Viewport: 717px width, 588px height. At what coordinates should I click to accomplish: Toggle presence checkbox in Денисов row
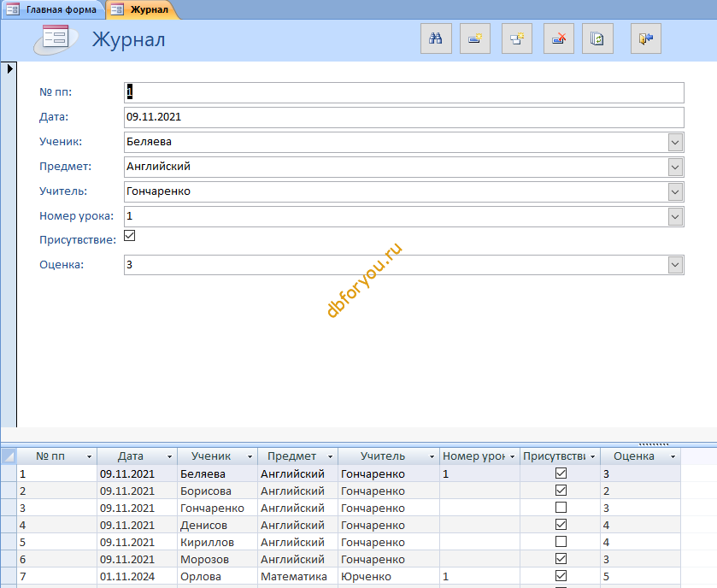coord(561,525)
